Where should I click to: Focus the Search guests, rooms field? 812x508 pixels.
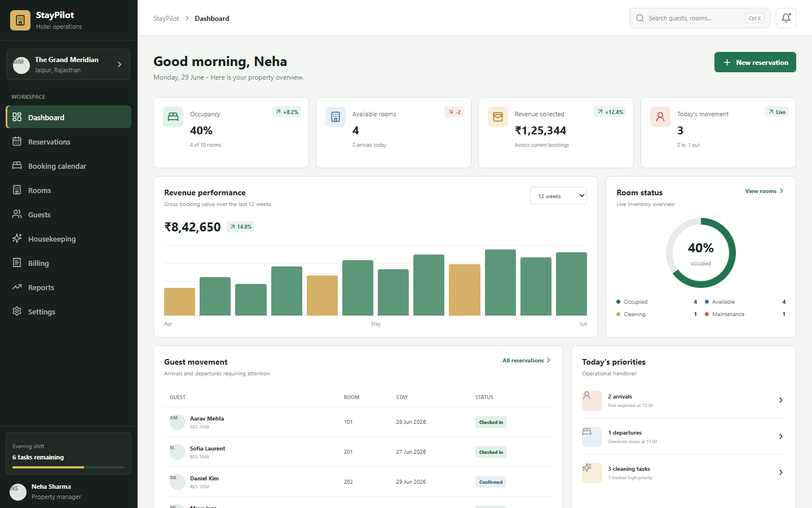tap(700, 18)
